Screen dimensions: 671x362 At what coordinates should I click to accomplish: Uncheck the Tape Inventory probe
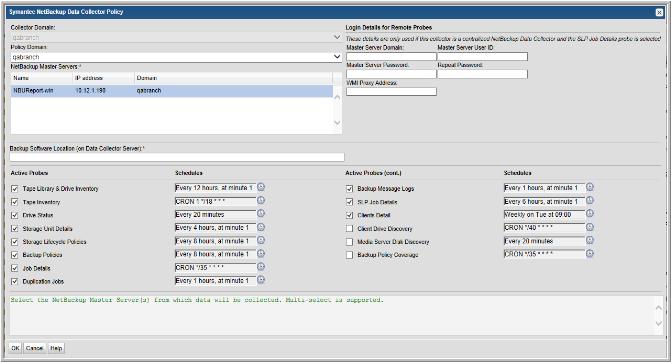coord(15,202)
